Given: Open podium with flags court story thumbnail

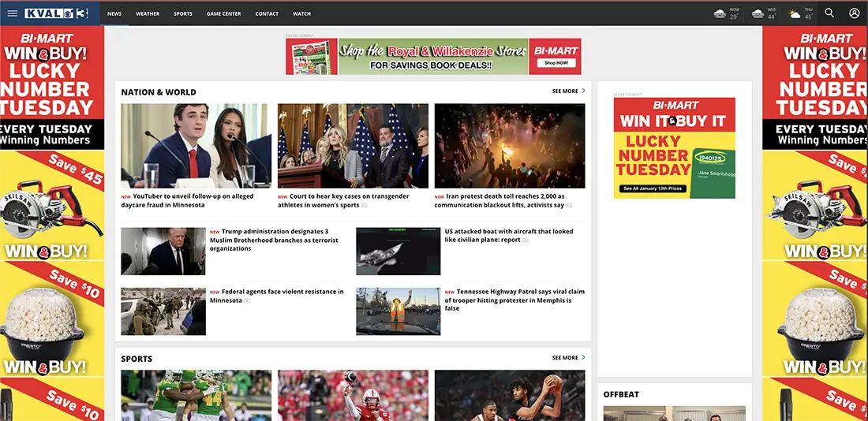Looking at the screenshot, I should pos(354,146).
